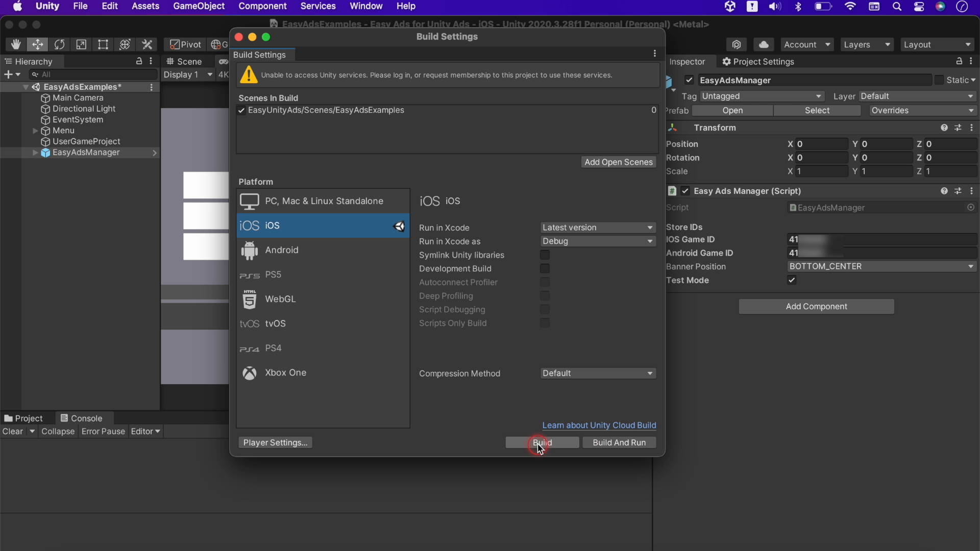Toggle Pivot handle position button
980x551 pixels.
tap(185, 44)
